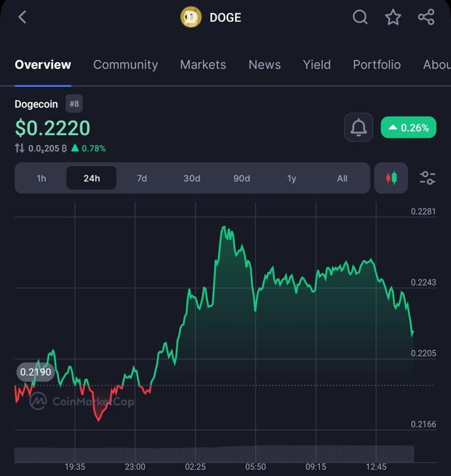The image size is (451, 476).
Task: Tap the back arrow icon
Action: pos(22,17)
